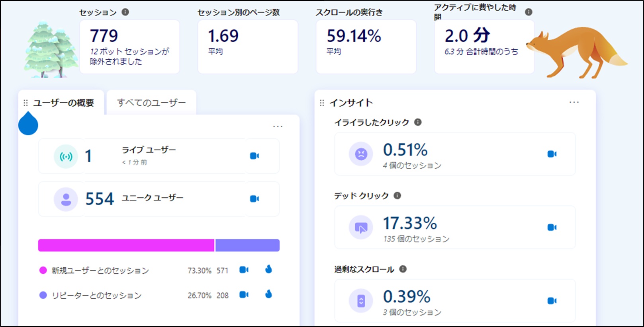This screenshot has height=327, width=644.
Task: Watch recordings of 過剰なスクロール sessions
Action: tap(552, 301)
